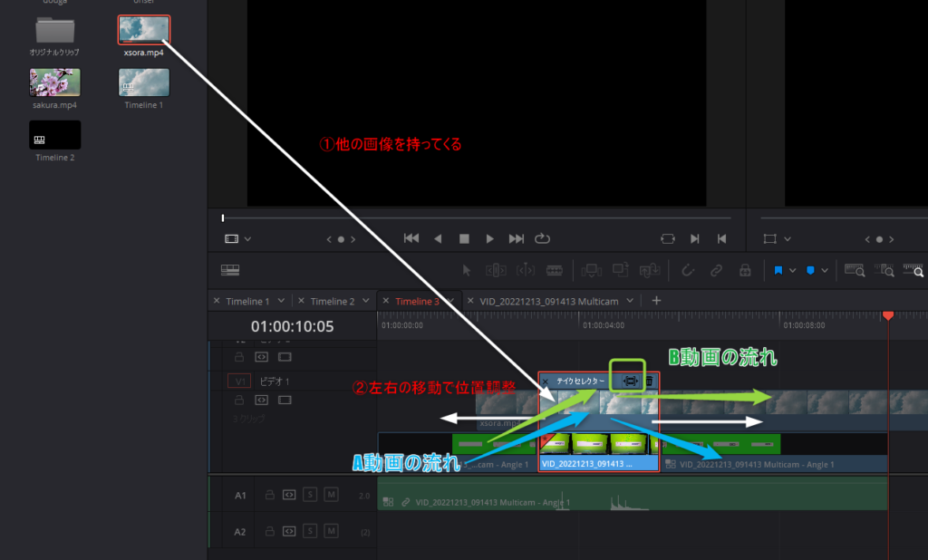
Task: Select the sakura.mp4 clip thumbnail
Action: (55, 82)
